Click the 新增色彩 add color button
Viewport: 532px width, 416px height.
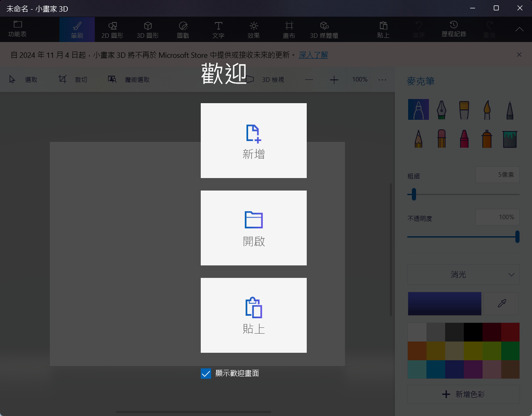(463, 394)
